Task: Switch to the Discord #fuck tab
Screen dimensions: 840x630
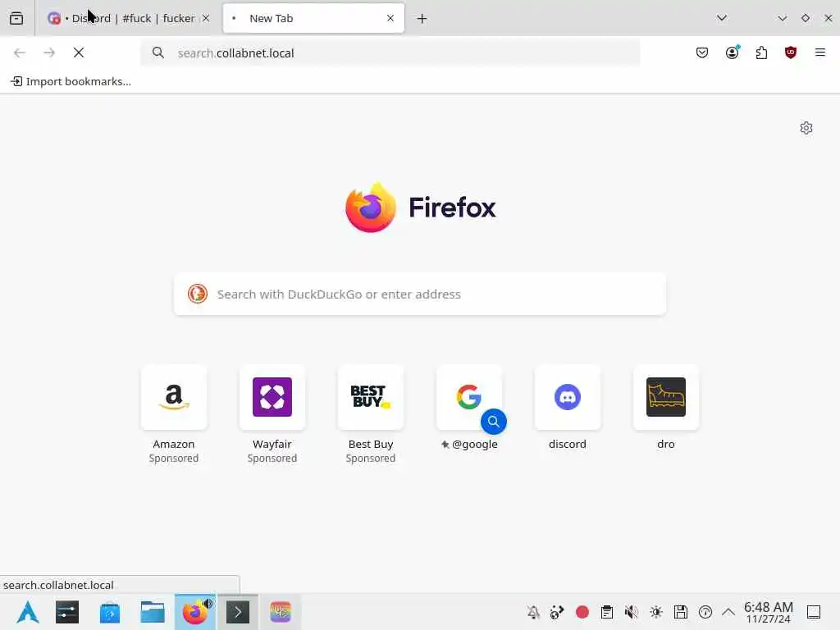Action: [x=129, y=18]
